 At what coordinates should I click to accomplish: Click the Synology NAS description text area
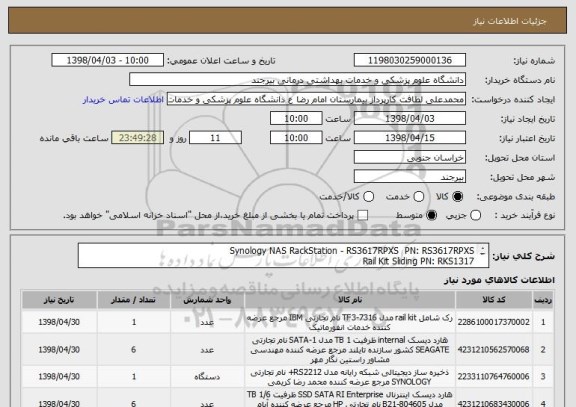[283, 256]
